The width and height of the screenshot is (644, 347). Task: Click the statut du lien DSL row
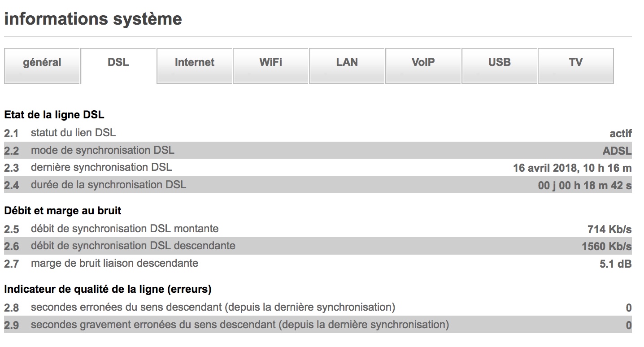pyautogui.click(x=73, y=133)
